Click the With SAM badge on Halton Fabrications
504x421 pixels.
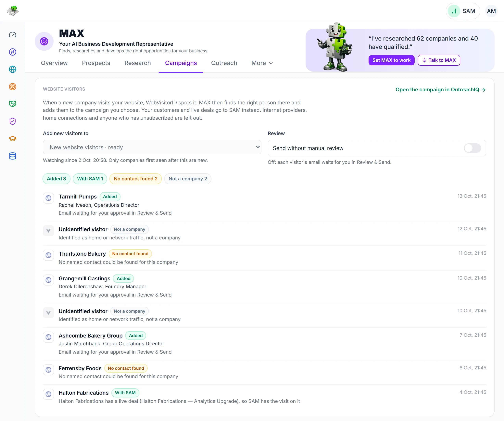point(125,393)
